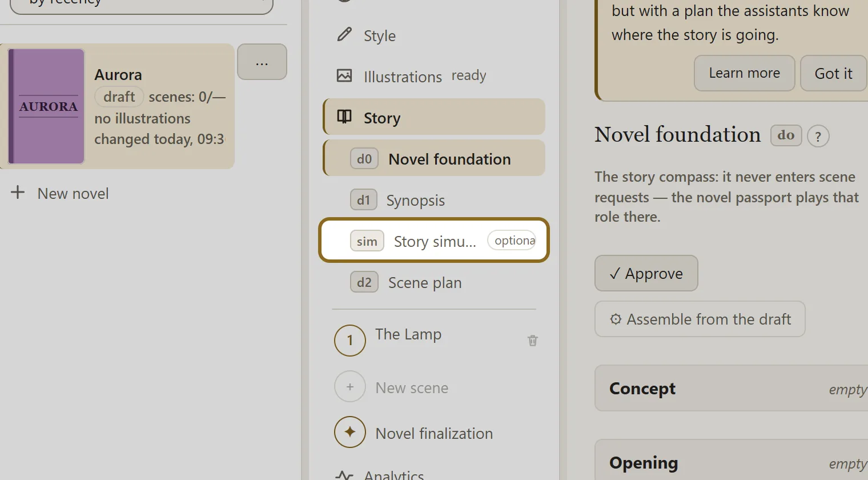Create a New novel
The height and width of the screenshot is (480, 868).
(x=73, y=193)
